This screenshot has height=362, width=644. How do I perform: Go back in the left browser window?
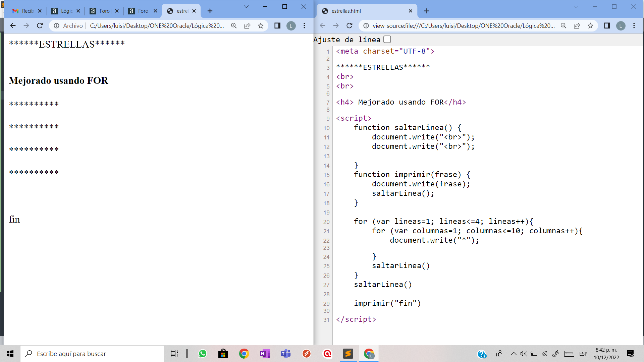point(13,26)
